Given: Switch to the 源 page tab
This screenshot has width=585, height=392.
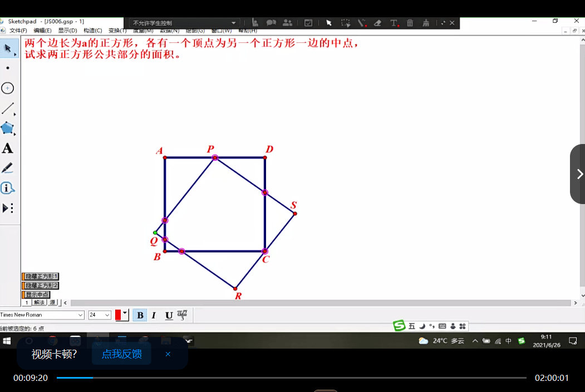Looking at the screenshot, I should pos(52,302).
